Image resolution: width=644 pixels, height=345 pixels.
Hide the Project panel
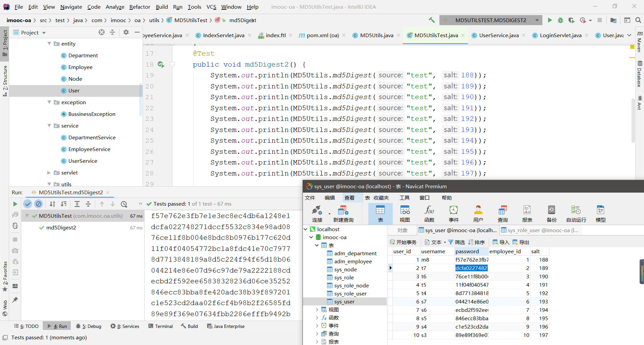coord(137,32)
